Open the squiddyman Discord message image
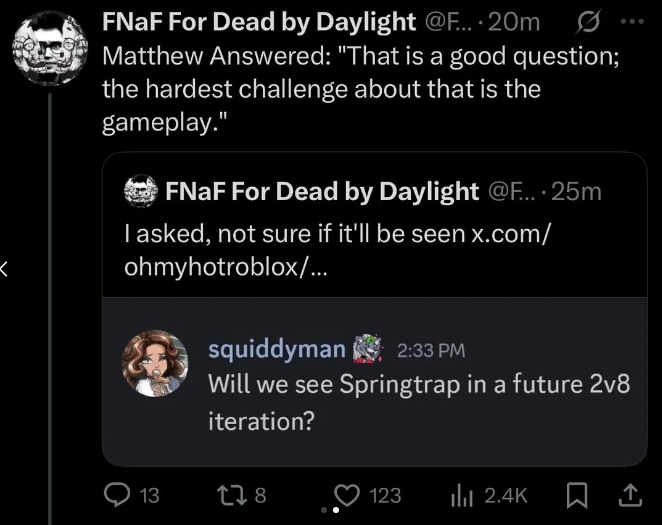Viewport: 662px width, 525px height. tap(375, 382)
